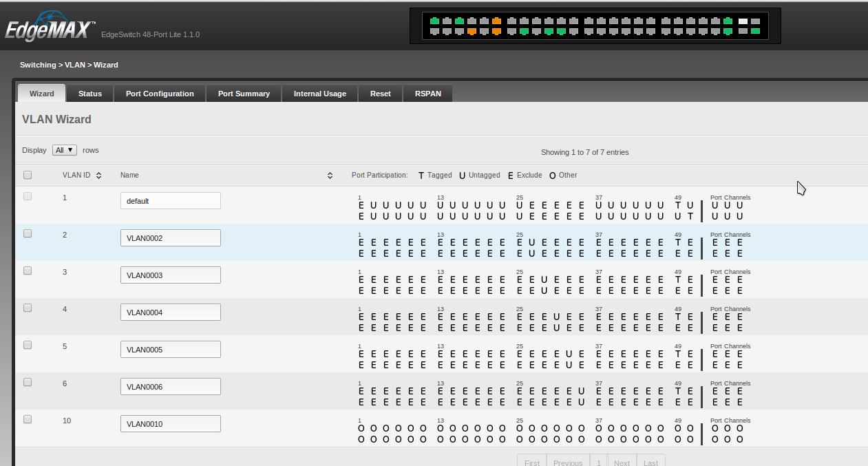This screenshot has width=868, height=466.
Task: Click VLAN ID link 2
Action: (65, 235)
